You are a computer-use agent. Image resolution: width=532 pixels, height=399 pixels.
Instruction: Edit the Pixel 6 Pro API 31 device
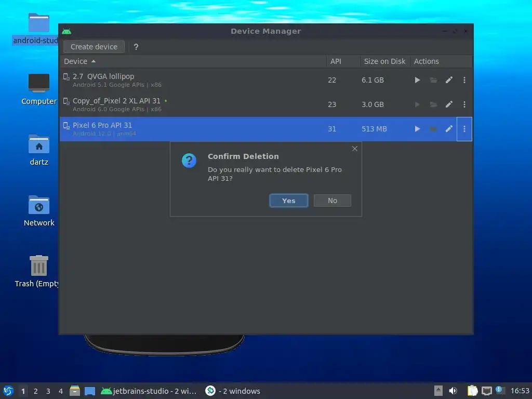[449, 129]
